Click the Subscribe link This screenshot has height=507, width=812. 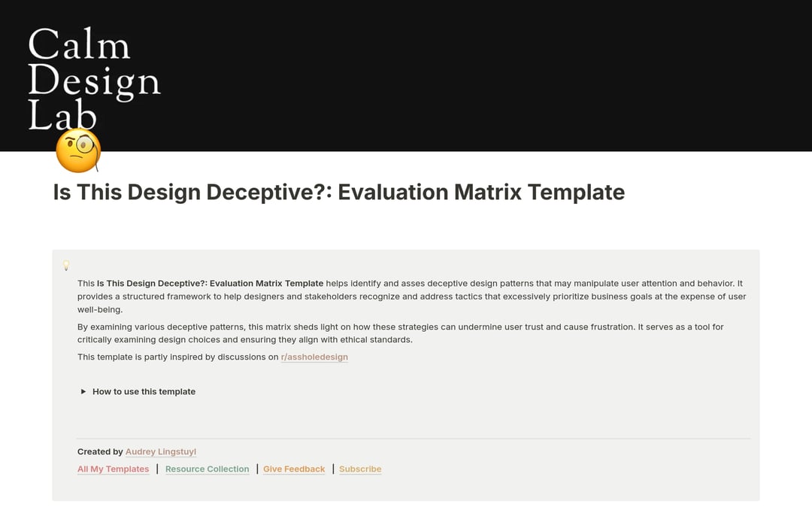pyautogui.click(x=360, y=469)
